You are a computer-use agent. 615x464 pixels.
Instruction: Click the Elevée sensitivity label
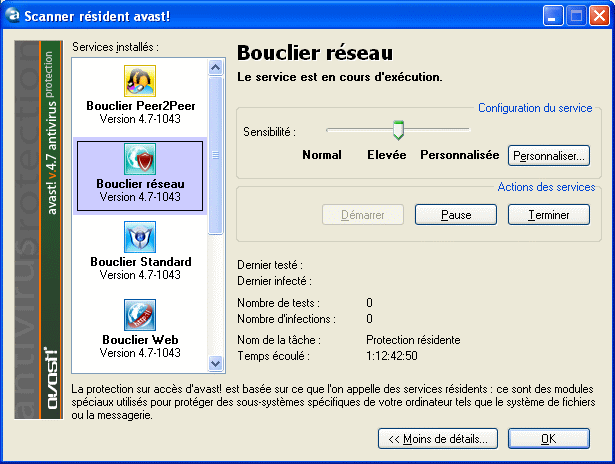coord(386,155)
